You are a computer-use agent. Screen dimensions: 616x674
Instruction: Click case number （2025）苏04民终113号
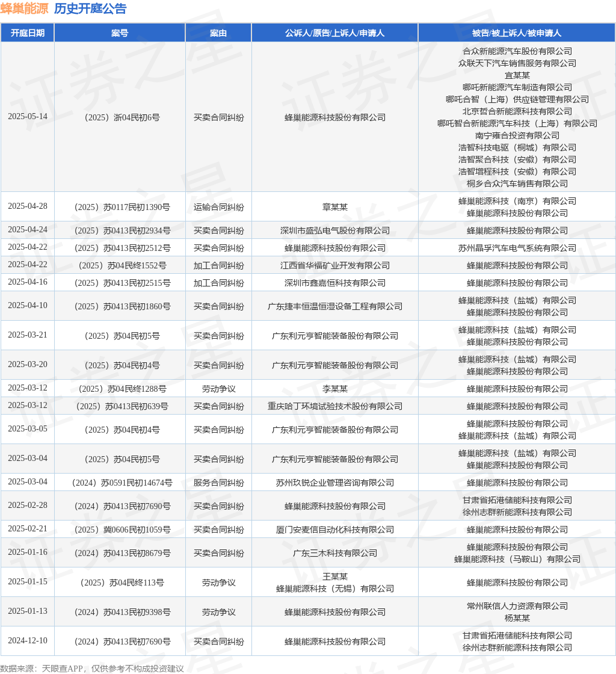coord(120,583)
